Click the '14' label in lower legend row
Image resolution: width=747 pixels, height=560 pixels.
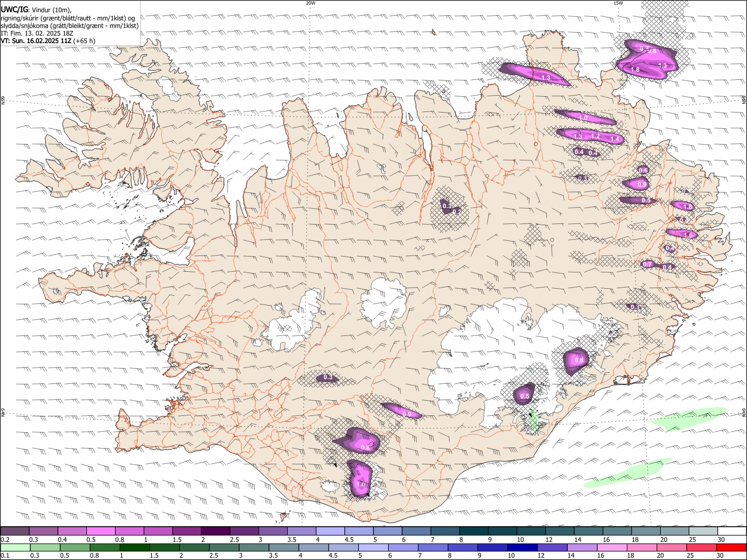[571, 556]
